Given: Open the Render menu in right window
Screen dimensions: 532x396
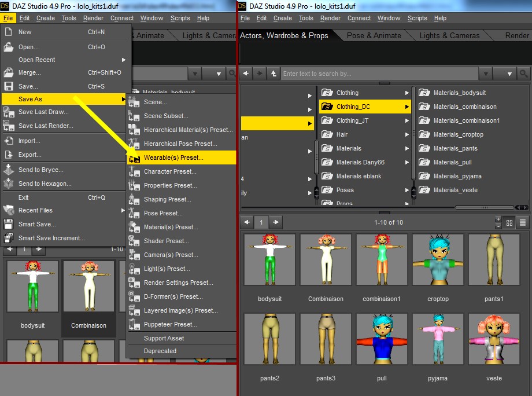Looking at the screenshot, I should pos(330,19).
